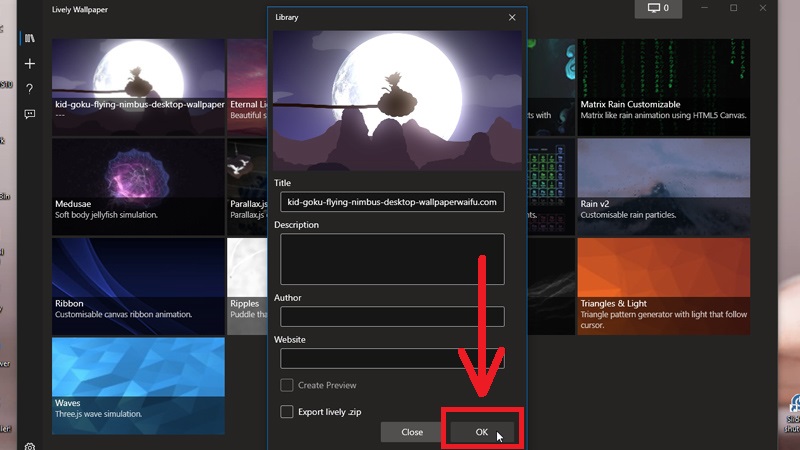The height and width of the screenshot is (450, 800).
Task: Click the feedback chat bubble icon
Action: [30, 114]
